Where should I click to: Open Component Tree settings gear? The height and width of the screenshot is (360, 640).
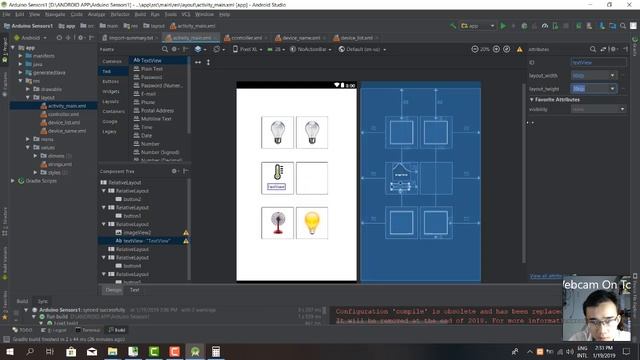(x=175, y=171)
